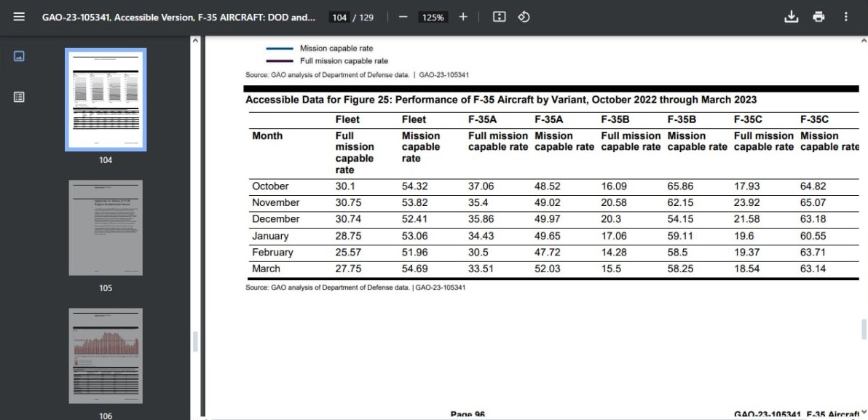Click the document scroll-down arrow
Image resolution: width=868 pixels, height=420 pixels.
pos(864,412)
